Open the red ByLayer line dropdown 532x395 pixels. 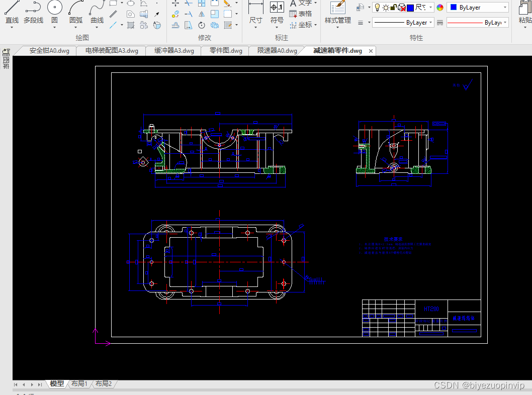[478, 23]
